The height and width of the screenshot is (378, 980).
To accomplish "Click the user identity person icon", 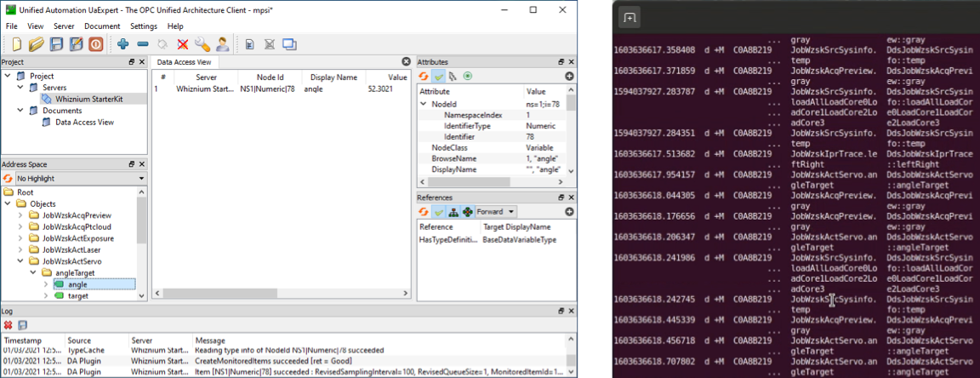I will (x=222, y=44).
